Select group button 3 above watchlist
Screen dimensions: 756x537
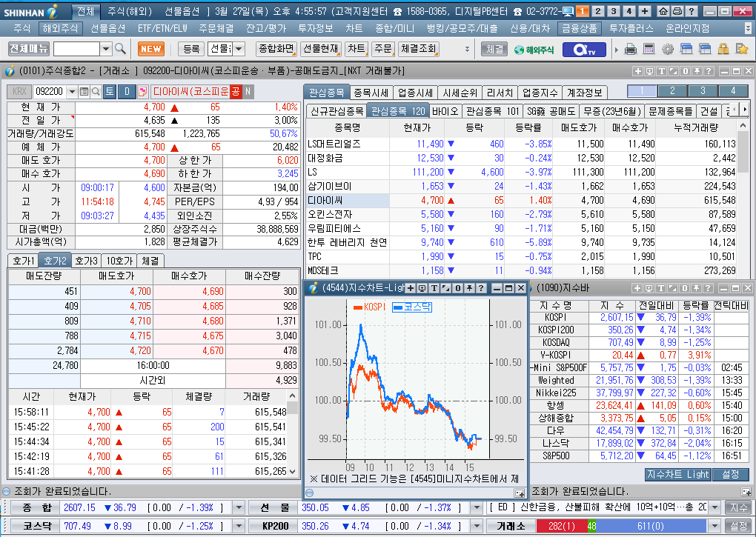(703, 90)
